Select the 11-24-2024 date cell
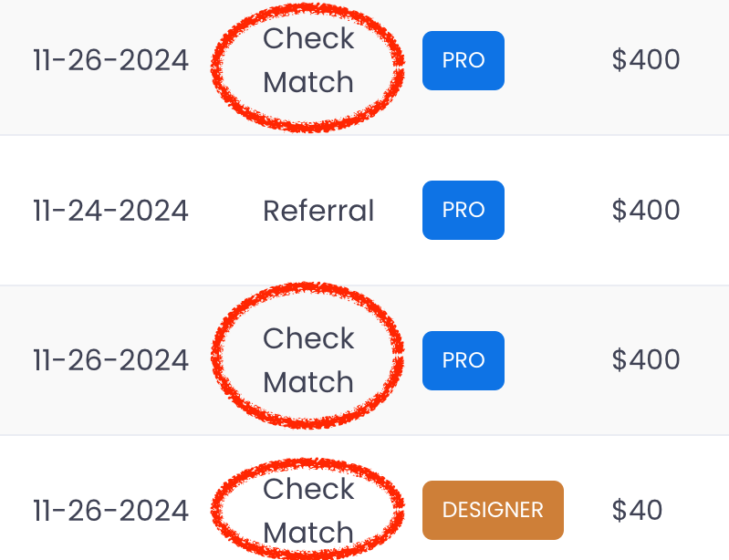Screen dimensions: 729x560 [110, 211]
